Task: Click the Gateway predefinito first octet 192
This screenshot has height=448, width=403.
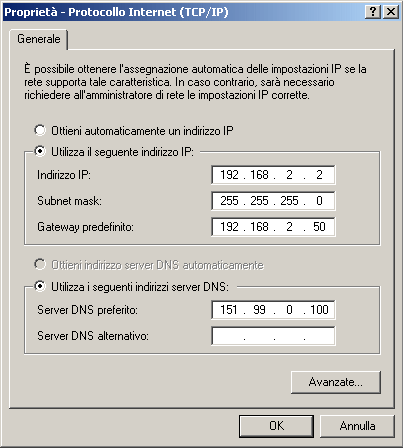Action: tap(229, 227)
